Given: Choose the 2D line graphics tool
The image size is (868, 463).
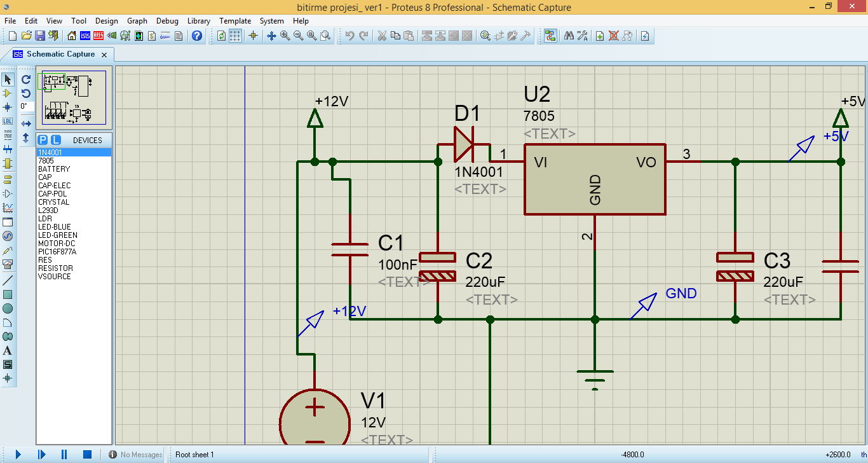Looking at the screenshot, I should tap(8, 280).
